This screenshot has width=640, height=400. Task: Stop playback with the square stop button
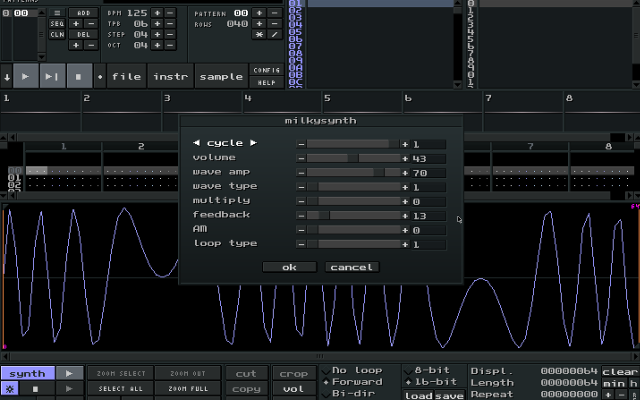[79, 76]
